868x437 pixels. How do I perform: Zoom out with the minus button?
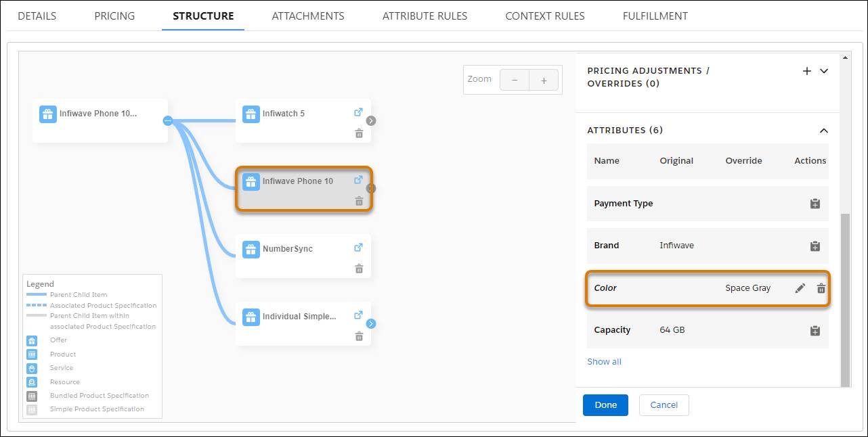(515, 80)
